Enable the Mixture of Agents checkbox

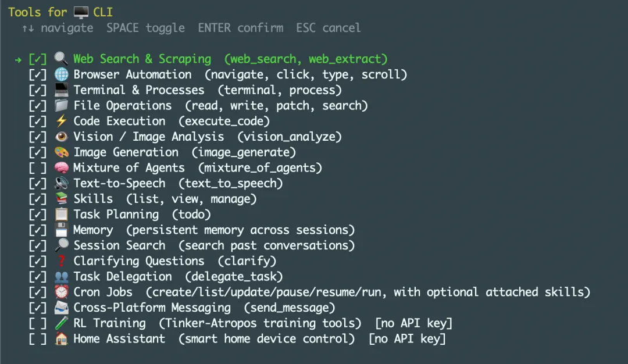pyautogui.click(x=38, y=168)
